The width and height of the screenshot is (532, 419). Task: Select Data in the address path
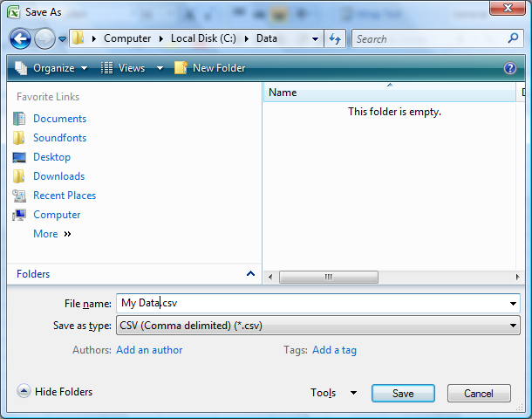266,38
